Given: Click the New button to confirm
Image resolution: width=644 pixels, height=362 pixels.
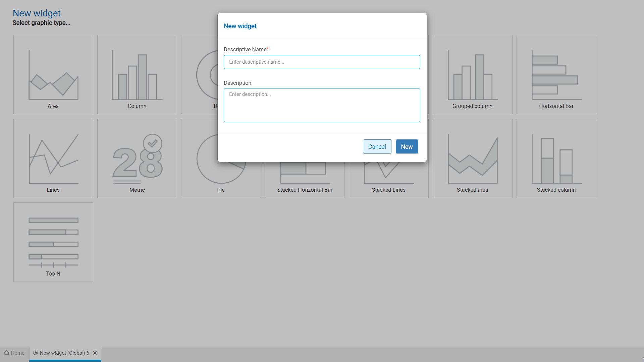Looking at the screenshot, I should tap(407, 146).
